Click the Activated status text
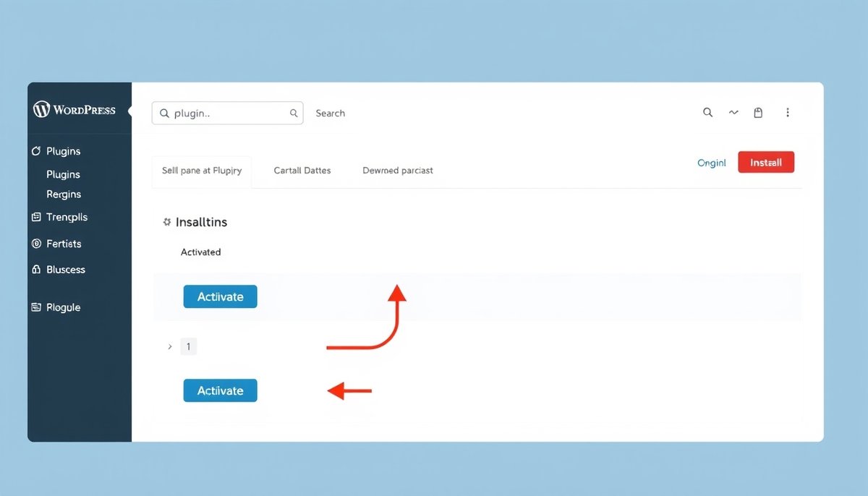The width and height of the screenshot is (868, 496). 200,252
